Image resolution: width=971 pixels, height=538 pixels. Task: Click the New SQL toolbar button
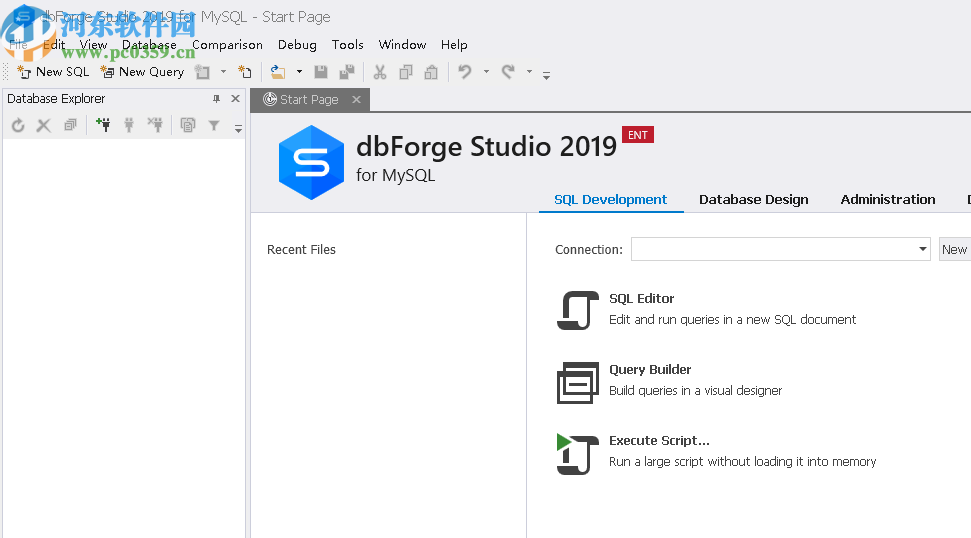point(53,72)
